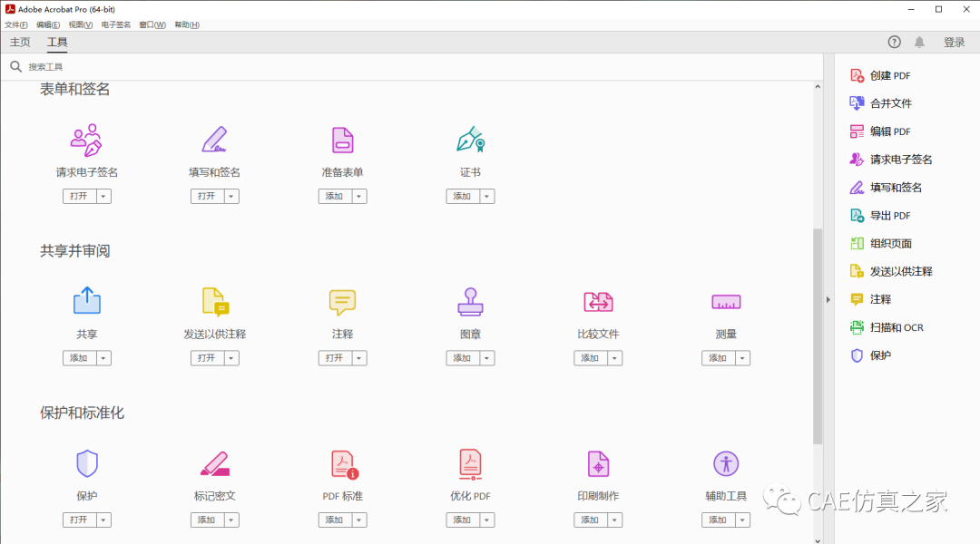
Task: Open the 标记密文 redaction icon
Action: pyautogui.click(x=215, y=464)
